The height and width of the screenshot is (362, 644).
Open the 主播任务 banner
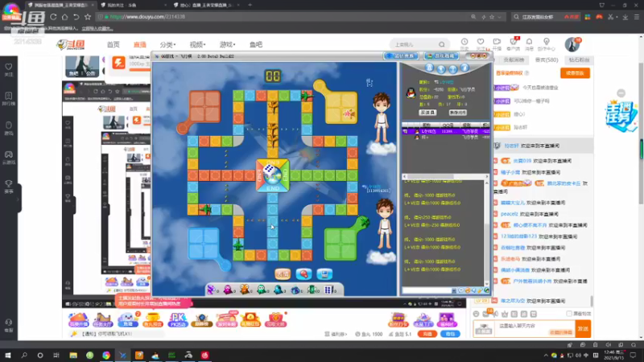pos(621,116)
